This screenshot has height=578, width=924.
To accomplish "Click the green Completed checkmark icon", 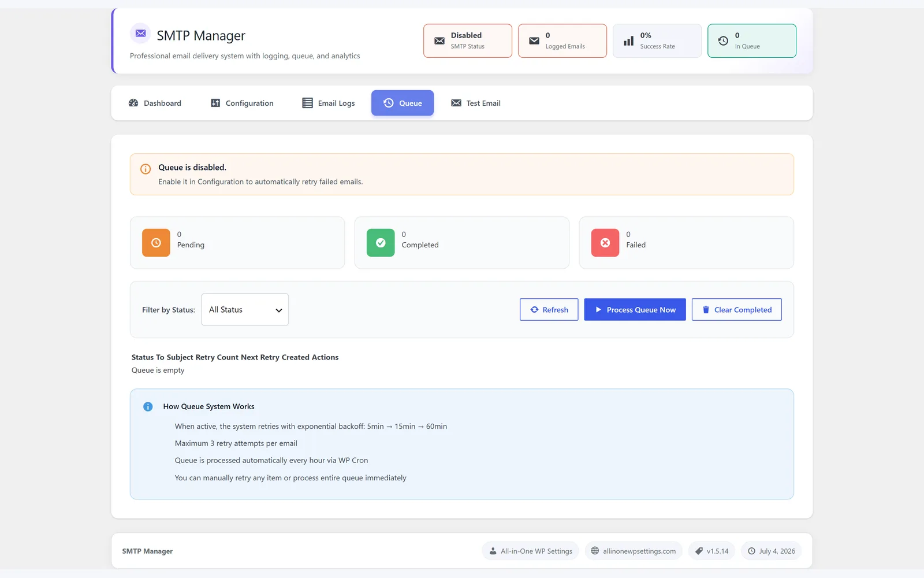I will pyautogui.click(x=381, y=243).
